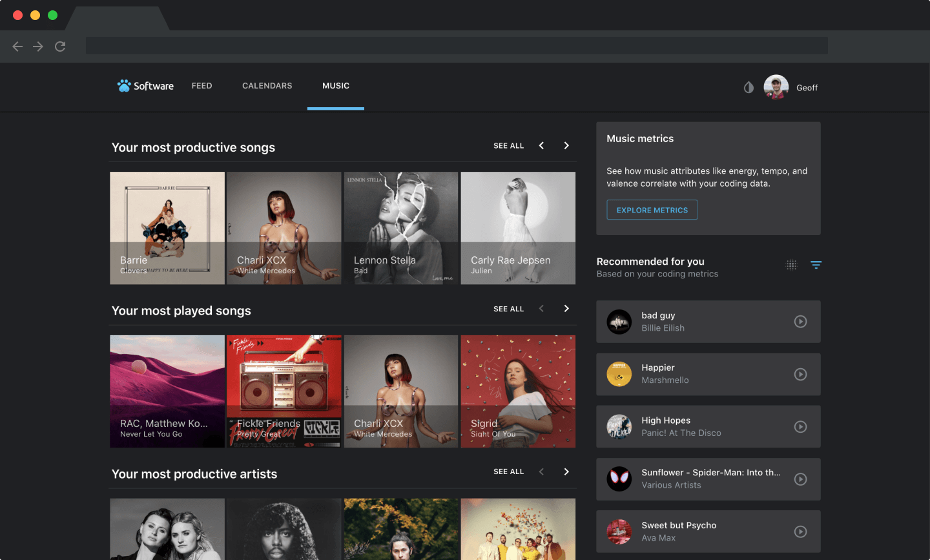
Task: Open Geoff's profile avatar
Action: coord(775,86)
